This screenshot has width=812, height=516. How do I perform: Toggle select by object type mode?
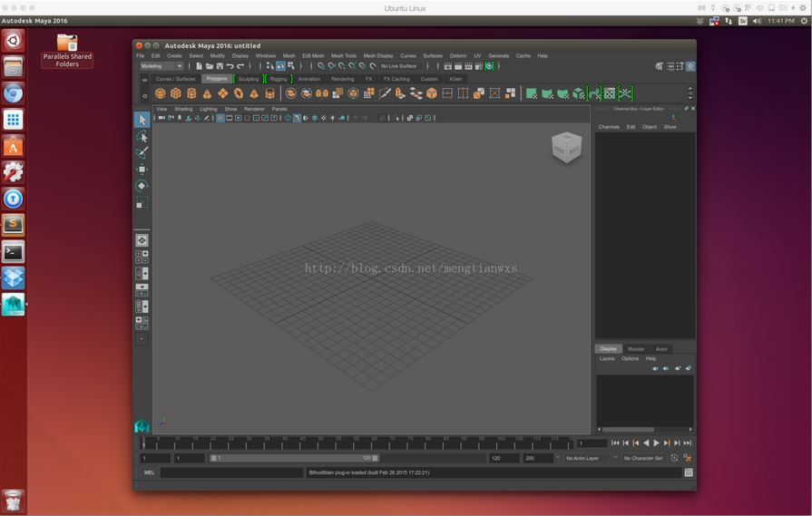(x=280, y=66)
